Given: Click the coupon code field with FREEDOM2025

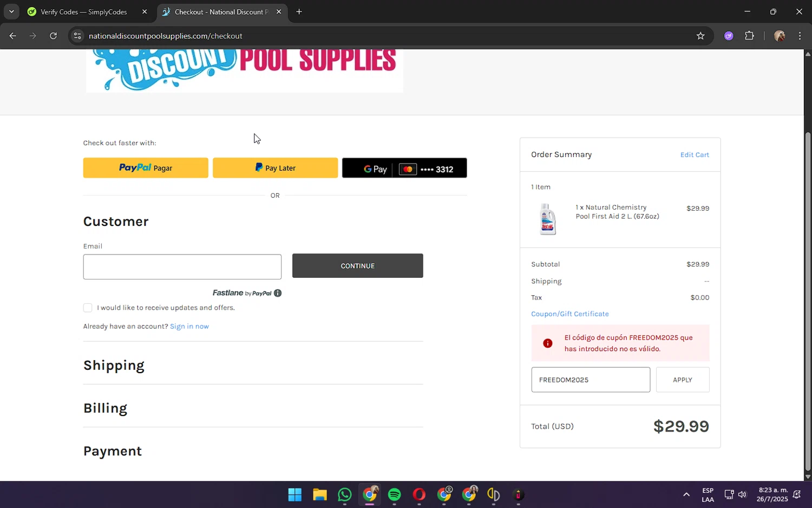Looking at the screenshot, I should coord(591,380).
